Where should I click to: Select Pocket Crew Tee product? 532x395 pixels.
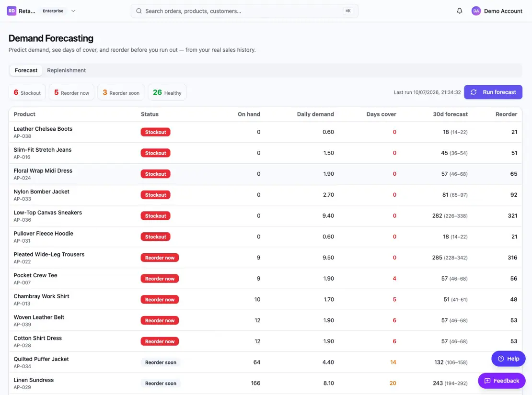tap(35, 275)
